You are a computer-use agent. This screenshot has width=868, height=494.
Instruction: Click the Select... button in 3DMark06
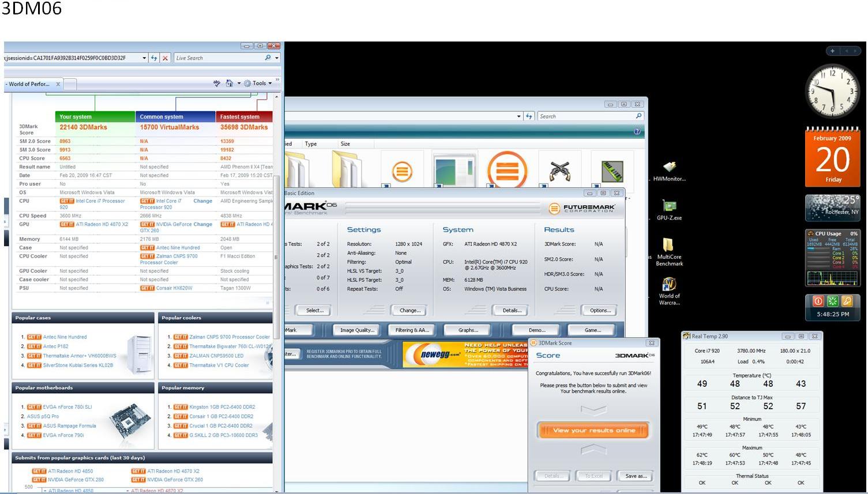point(315,310)
